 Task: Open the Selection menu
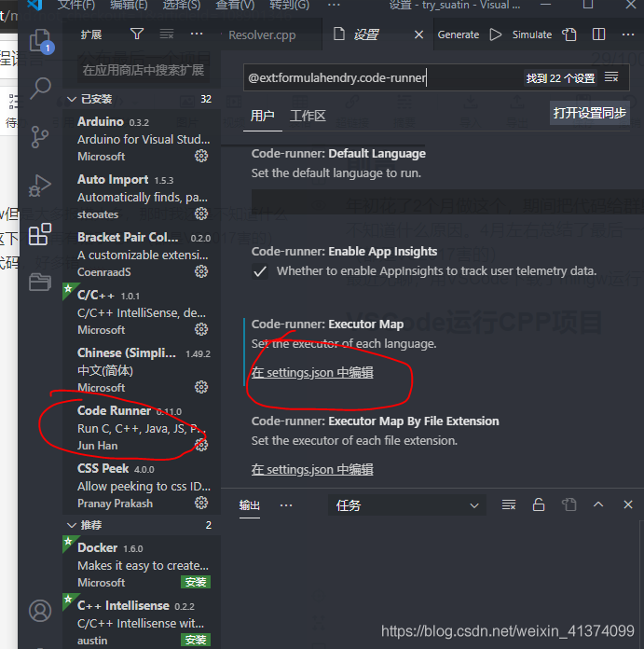pyautogui.click(x=181, y=5)
